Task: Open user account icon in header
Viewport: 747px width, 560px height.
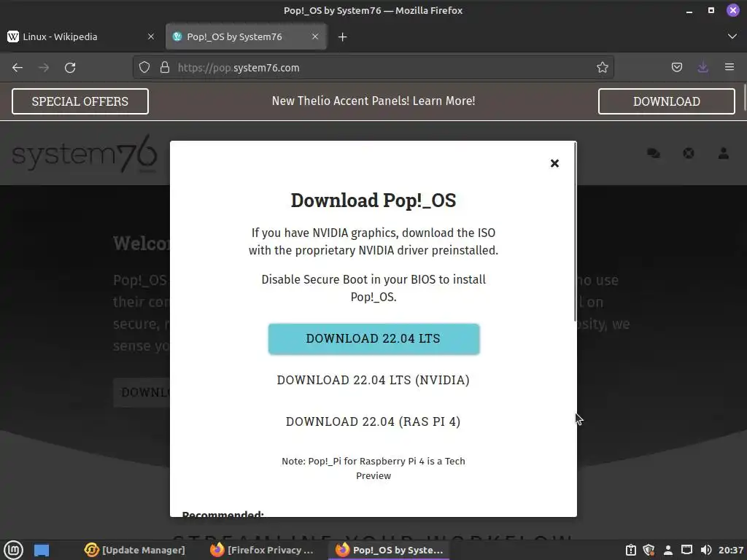Action: pyautogui.click(x=724, y=153)
